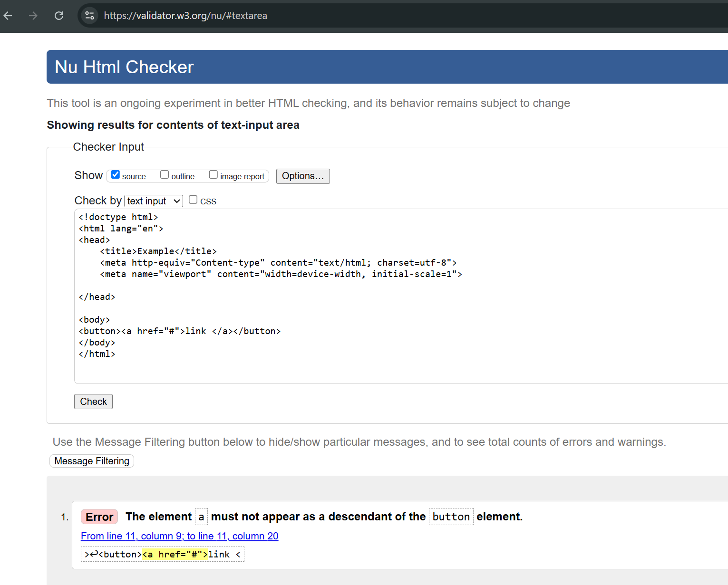
Task: Click the Nu Html Checker heading
Action: (124, 67)
